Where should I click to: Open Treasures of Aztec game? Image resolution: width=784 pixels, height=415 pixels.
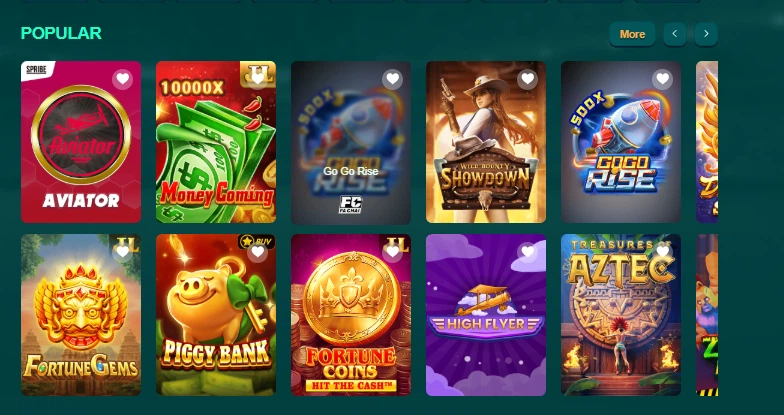pos(621,315)
